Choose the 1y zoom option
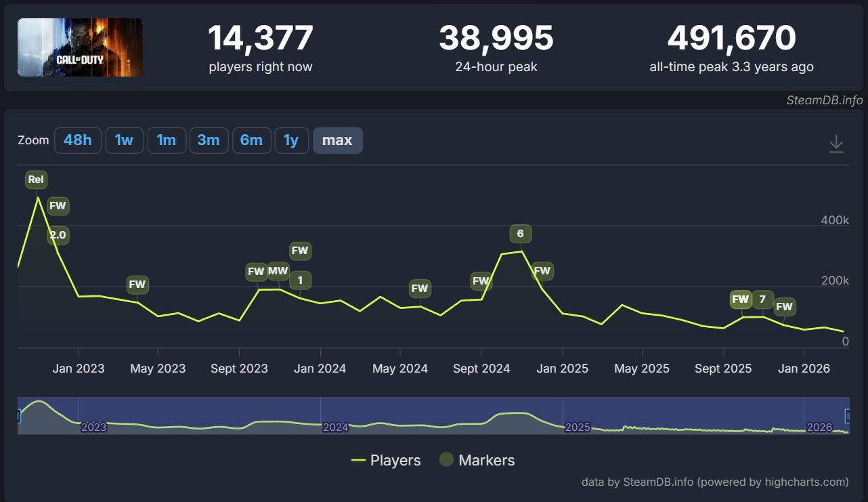This screenshot has width=868, height=502. 291,140
